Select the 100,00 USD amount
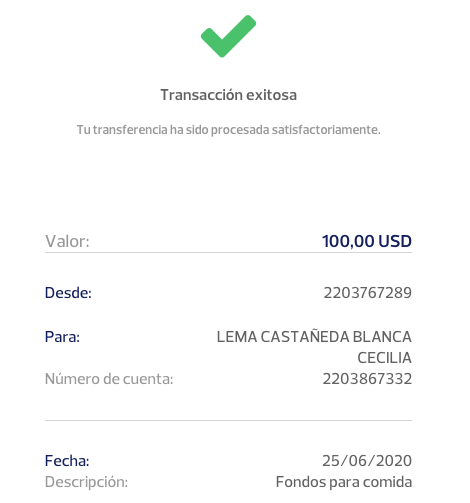 [x=367, y=241]
